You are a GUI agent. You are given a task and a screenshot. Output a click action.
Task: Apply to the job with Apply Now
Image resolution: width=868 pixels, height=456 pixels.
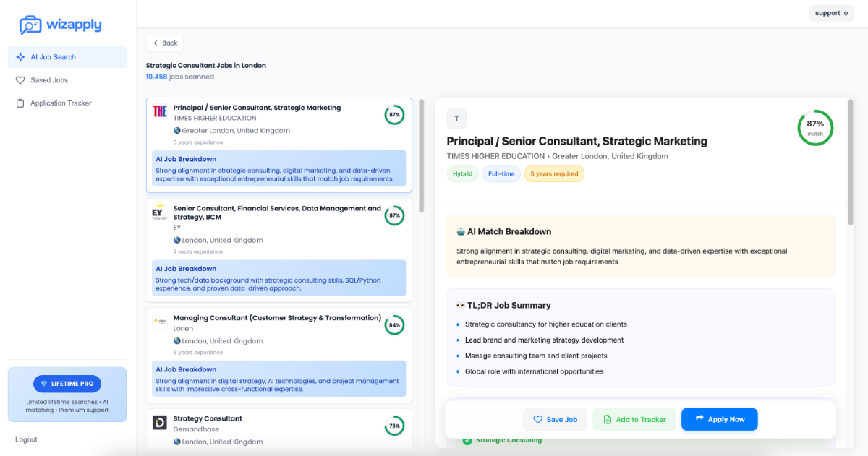(x=720, y=419)
